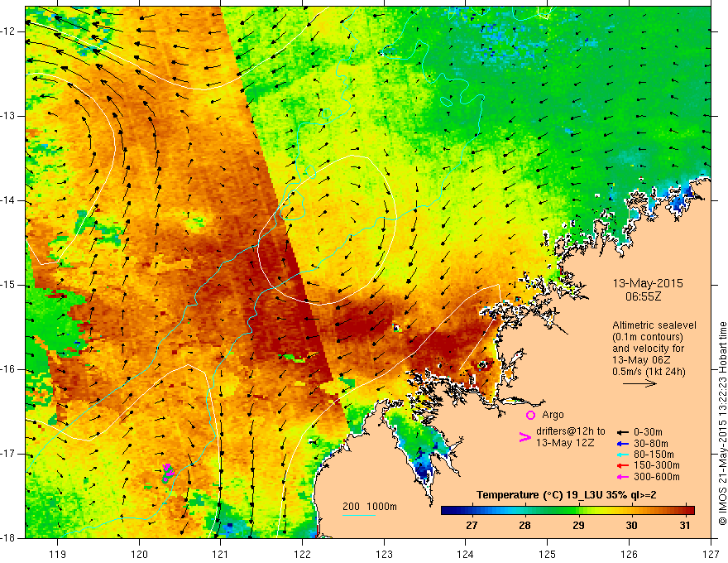Click the '27' color bar tick label

coord(472,526)
